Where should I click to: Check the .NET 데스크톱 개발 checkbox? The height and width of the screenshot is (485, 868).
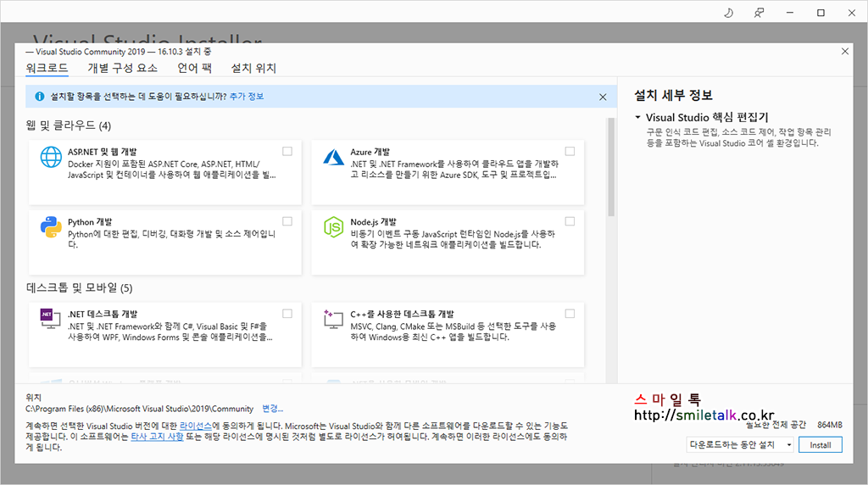coord(287,314)
